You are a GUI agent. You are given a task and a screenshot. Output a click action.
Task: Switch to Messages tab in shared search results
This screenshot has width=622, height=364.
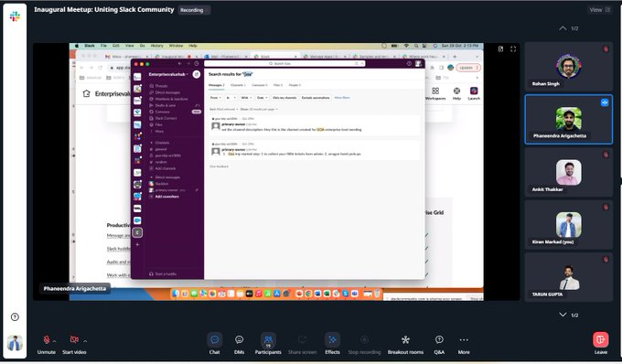coord(217,85)
